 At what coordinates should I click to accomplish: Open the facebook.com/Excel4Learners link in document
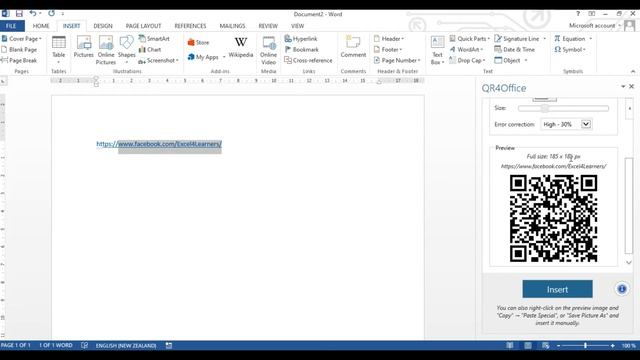pos(159,144)
